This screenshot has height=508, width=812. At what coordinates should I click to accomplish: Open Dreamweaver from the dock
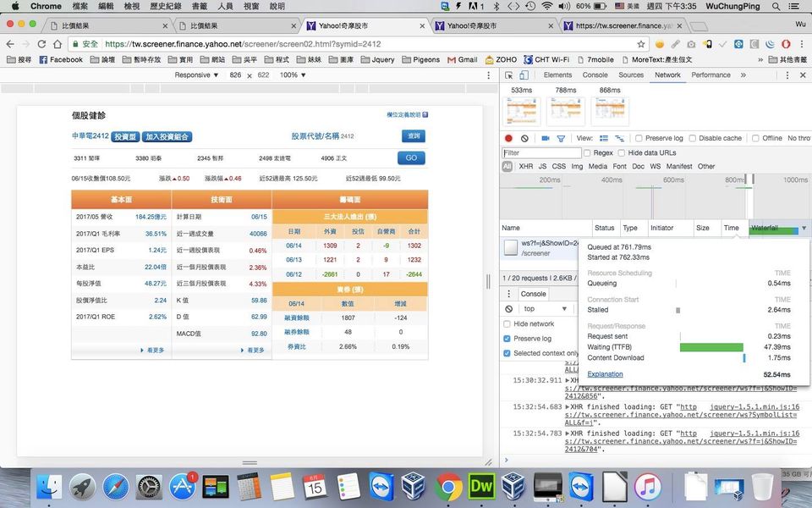click(481, 486)
